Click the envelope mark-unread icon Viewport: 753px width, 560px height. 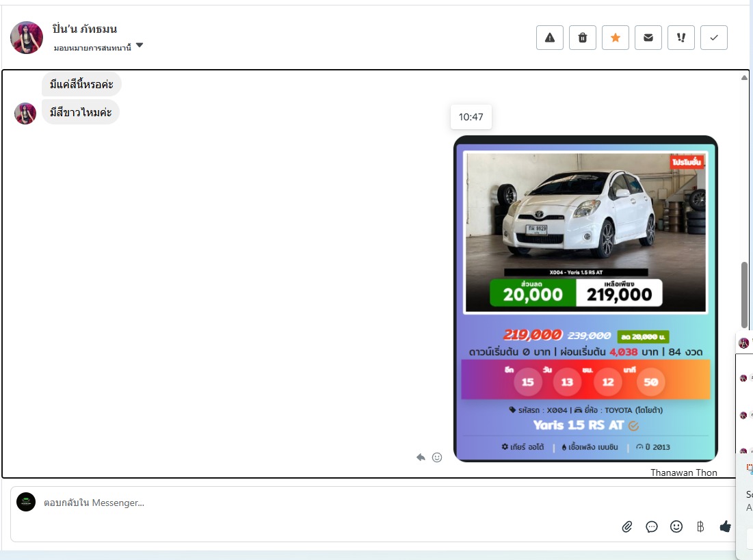click(648, 38)
